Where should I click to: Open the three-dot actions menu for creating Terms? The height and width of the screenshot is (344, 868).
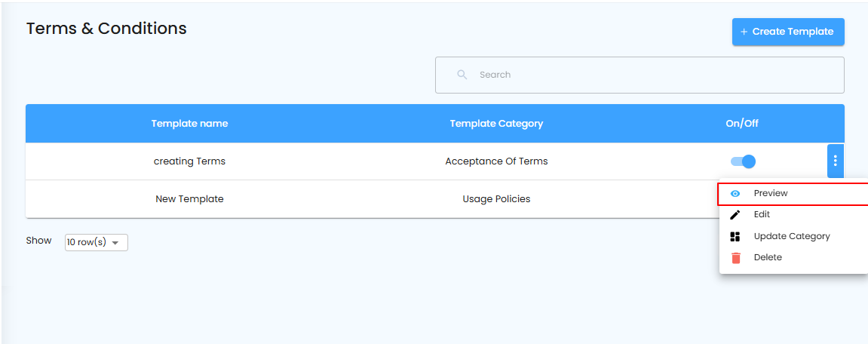pos(835,161)
